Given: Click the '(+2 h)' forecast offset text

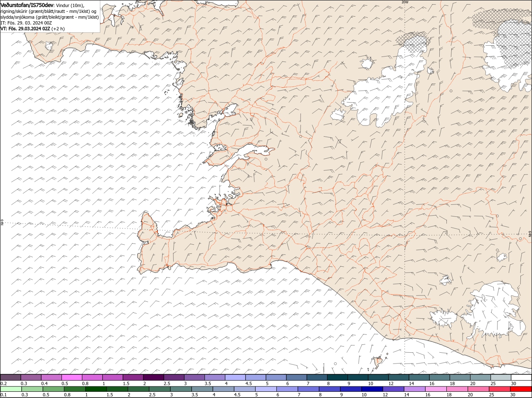Looking at the screenshot, I should (58, 29).
